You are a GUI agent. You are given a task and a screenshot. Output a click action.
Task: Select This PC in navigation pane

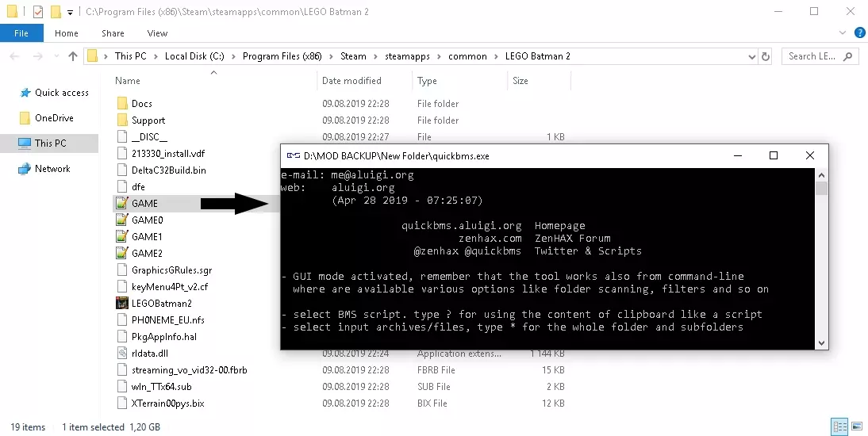(49, 143)
